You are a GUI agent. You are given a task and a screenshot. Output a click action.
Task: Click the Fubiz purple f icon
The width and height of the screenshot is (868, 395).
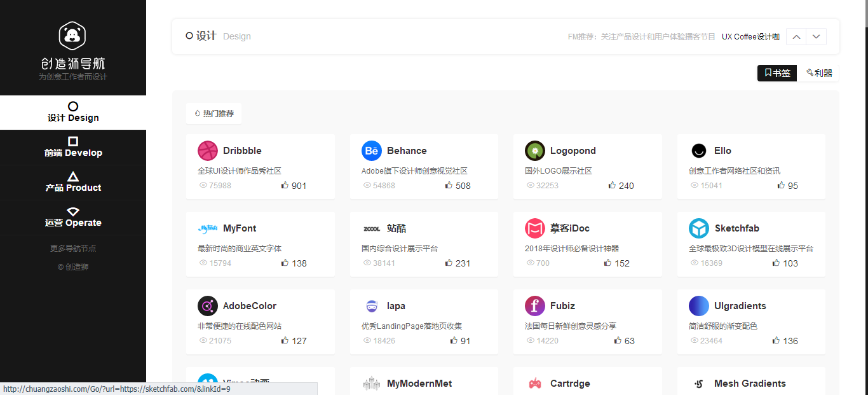tap(535, 306)
